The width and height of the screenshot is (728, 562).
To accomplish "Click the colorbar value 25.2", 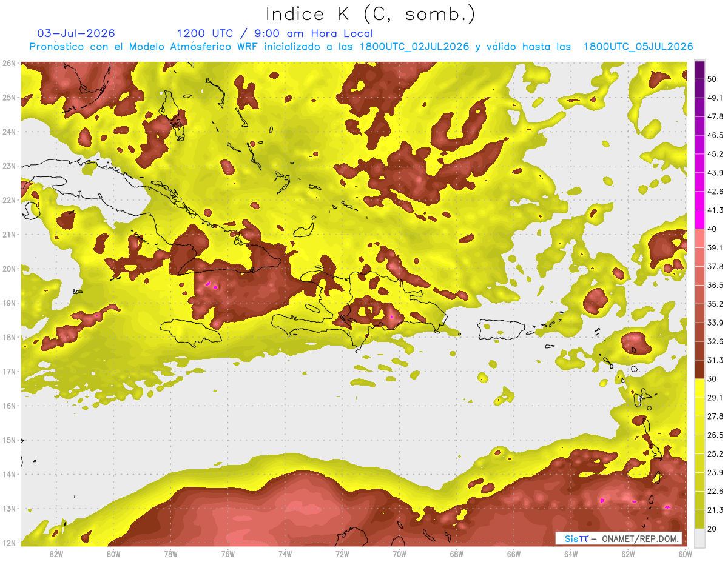I will point(715,453).
